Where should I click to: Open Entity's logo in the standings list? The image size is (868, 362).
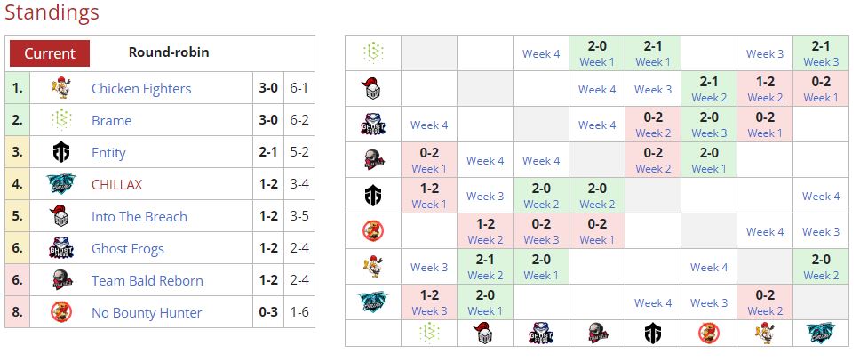point(61,152)
